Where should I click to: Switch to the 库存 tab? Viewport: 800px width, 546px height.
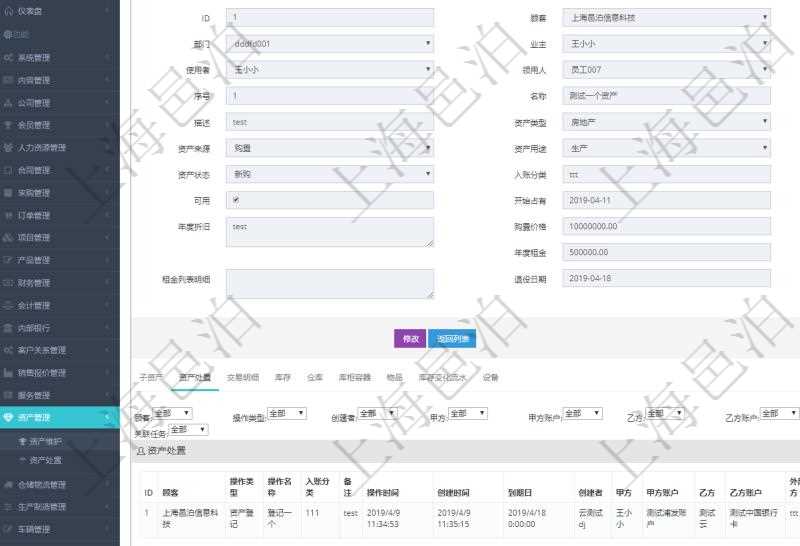[283, 378]
